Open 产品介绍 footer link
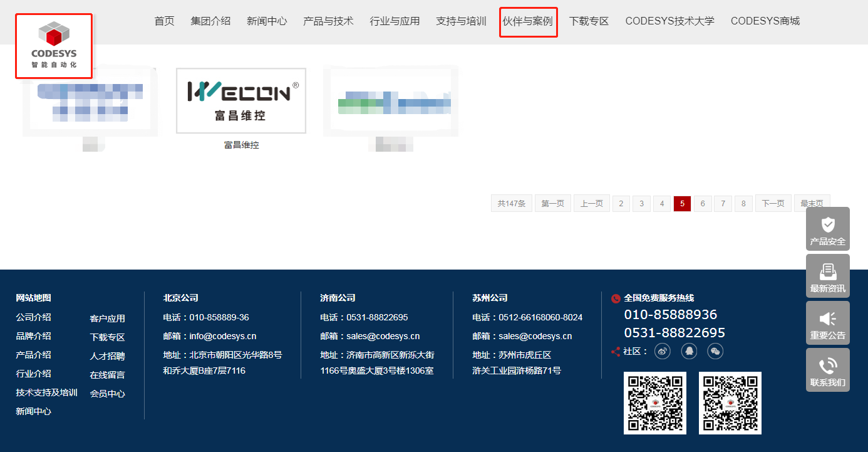868x452 pixels. coord(33,355)
